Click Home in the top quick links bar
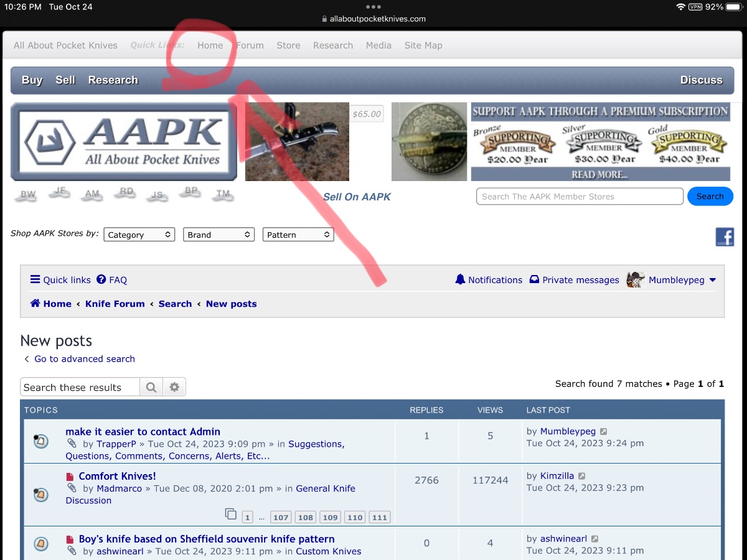Image resolution: width=747 pixels, height=560 pixels. [x=210, y=45]
